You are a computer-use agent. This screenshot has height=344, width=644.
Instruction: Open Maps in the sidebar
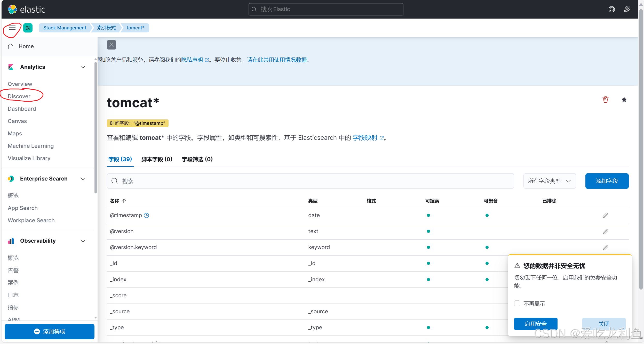(x=15, y=134)
